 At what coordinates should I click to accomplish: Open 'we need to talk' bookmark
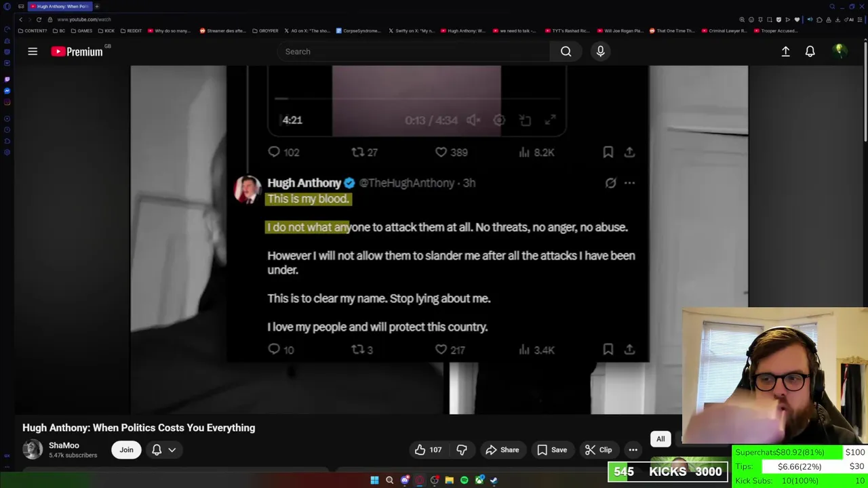515,30
